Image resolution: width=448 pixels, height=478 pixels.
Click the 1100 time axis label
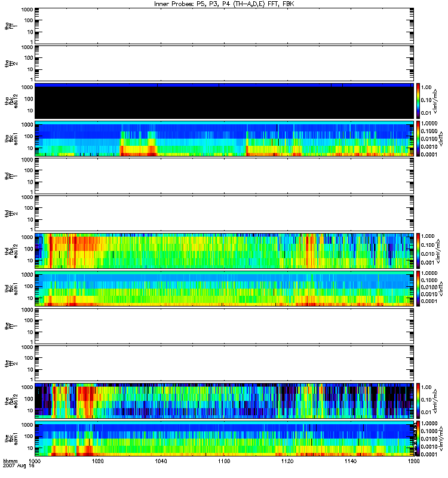[224, 461]
